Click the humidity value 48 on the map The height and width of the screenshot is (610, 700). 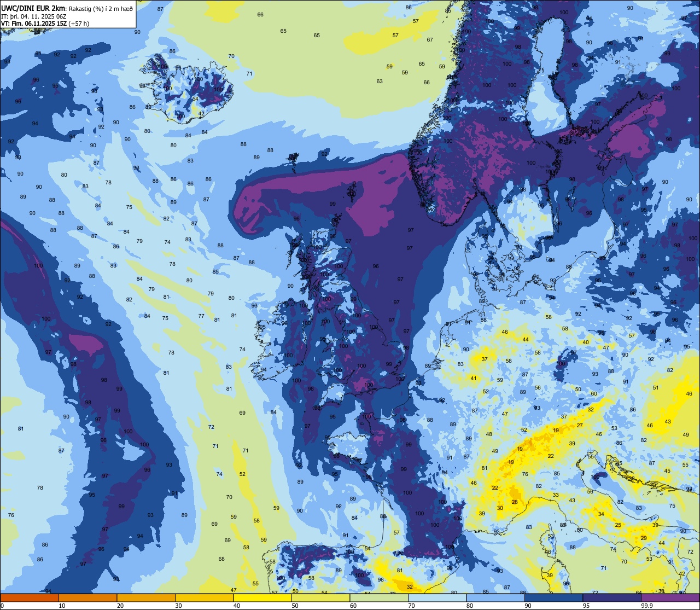(x=489, y=434)
